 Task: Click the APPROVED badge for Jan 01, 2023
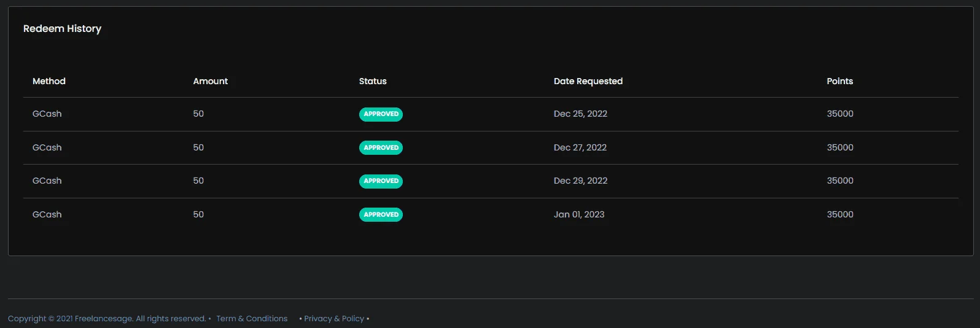(x=381, y=215)
